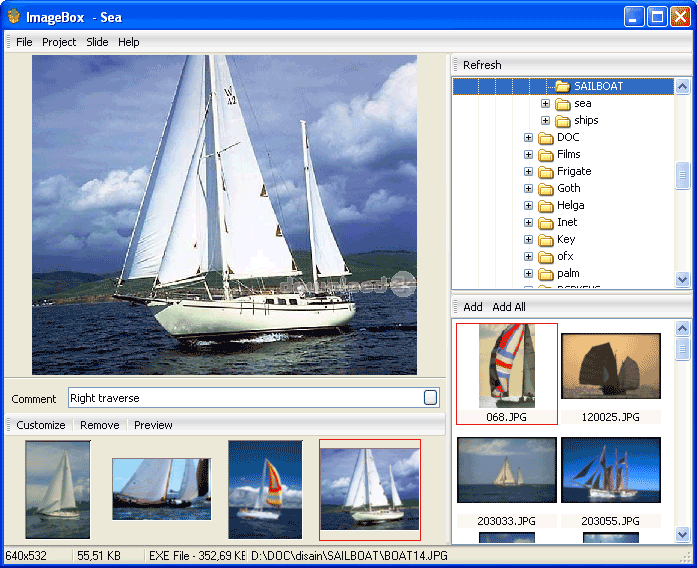Click the Add button

tap(473, 307)
